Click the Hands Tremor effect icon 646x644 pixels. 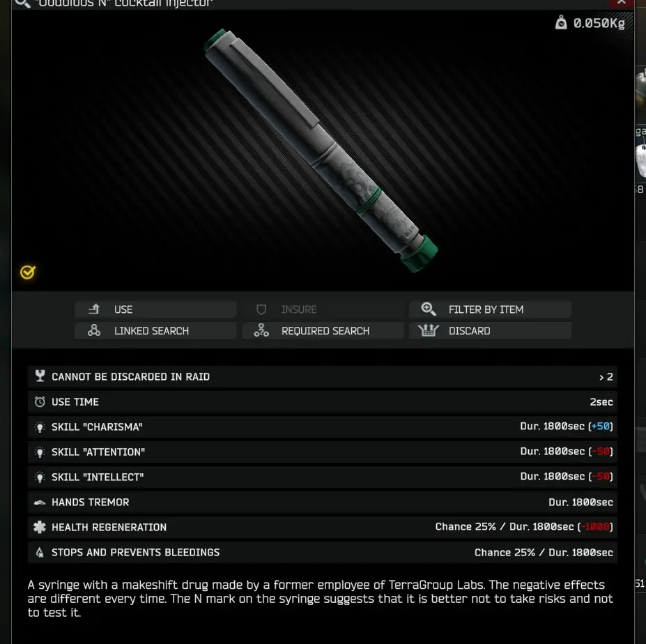40,503
